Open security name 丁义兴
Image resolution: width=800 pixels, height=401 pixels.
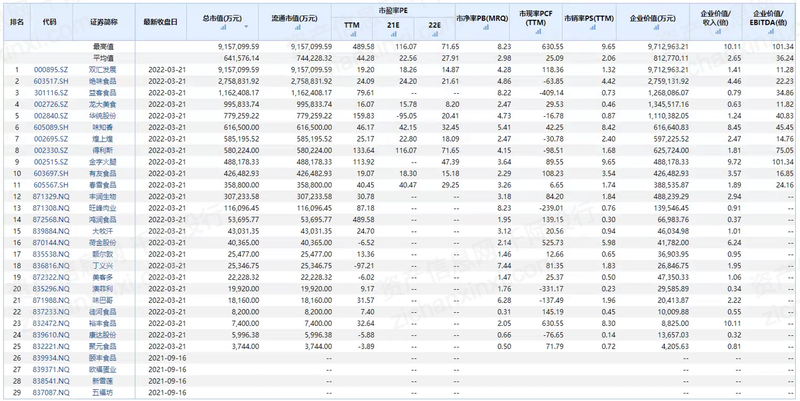click(x=101, y=266)
